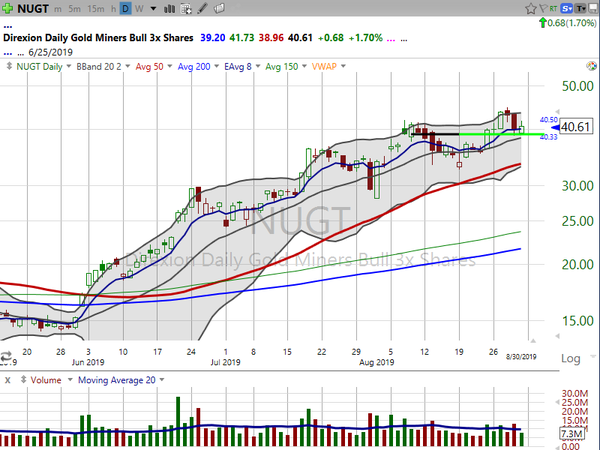This screenshot has width=600, height=450.
Task: Click the blue S+ icon
Action: click(x=566, y=8)
